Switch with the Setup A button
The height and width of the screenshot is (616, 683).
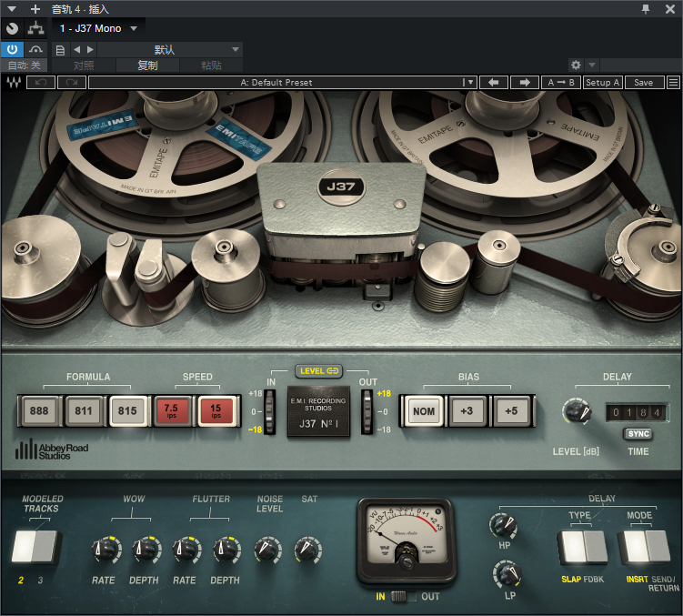coord(602,82)
